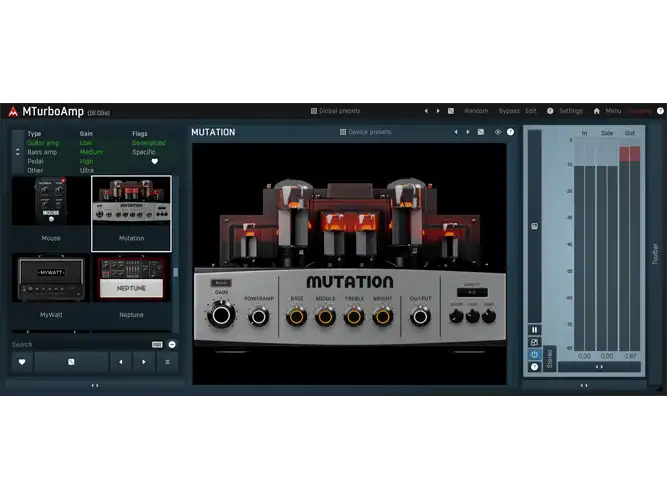Pause the level meters
Viewport: 667px width, 500px height.
click(535, 330)
